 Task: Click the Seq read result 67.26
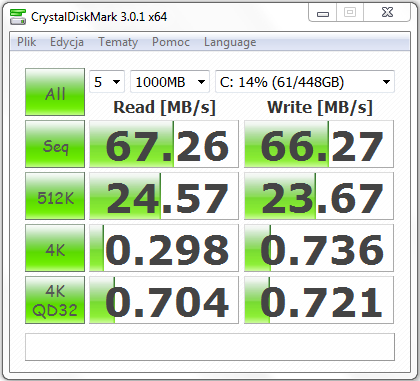pyautogui.click(x=164, y=144)
